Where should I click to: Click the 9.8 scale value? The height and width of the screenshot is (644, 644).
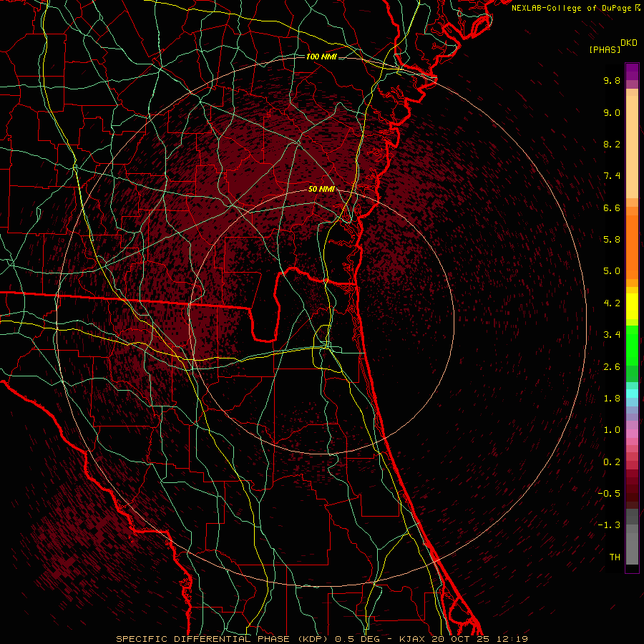point(612,80)
